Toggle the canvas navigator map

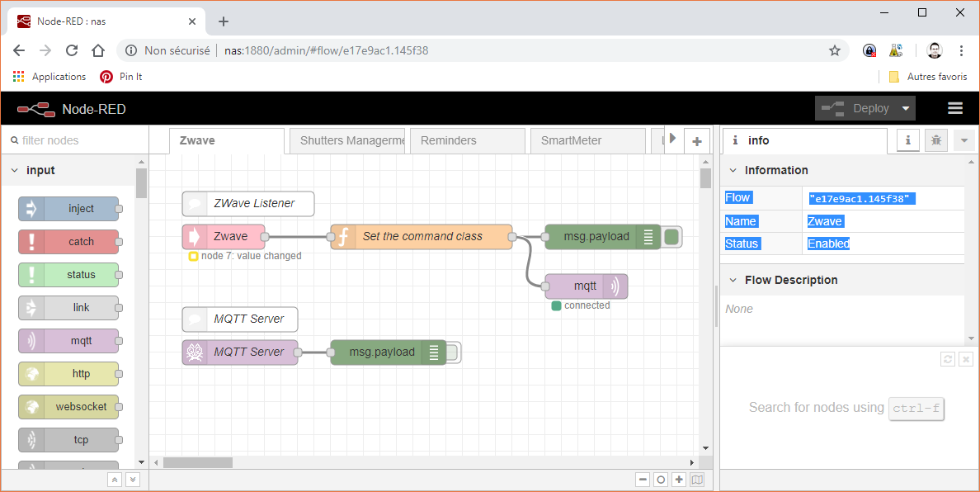tap(698, 480)
